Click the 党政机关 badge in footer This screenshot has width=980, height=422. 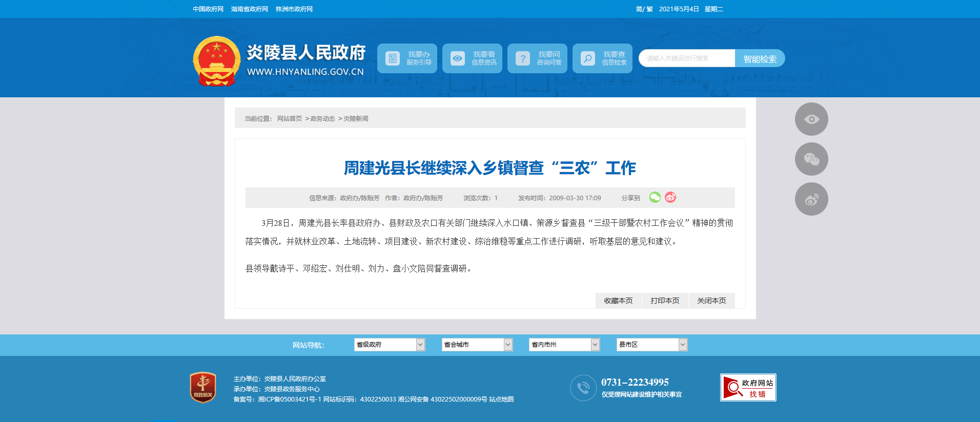point(203,387)
